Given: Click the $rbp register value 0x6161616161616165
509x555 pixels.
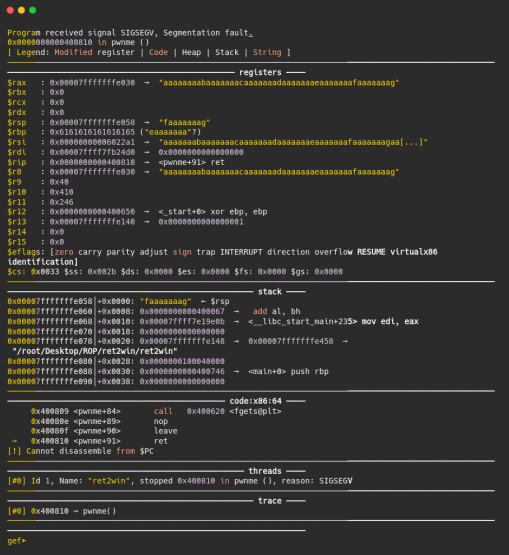Looking at the screenshot, I should pyautogui.click(x=92, y=132).
